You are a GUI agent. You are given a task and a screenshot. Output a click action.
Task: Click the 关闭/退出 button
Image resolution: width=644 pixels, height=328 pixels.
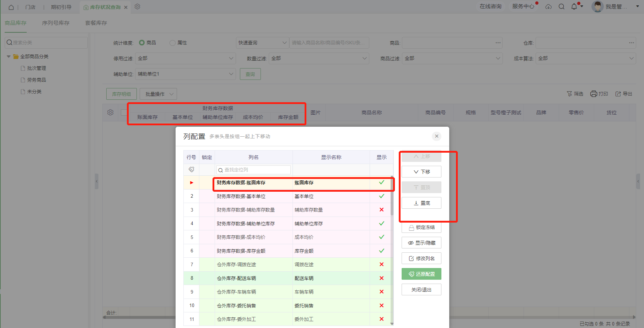pos(422,290)
